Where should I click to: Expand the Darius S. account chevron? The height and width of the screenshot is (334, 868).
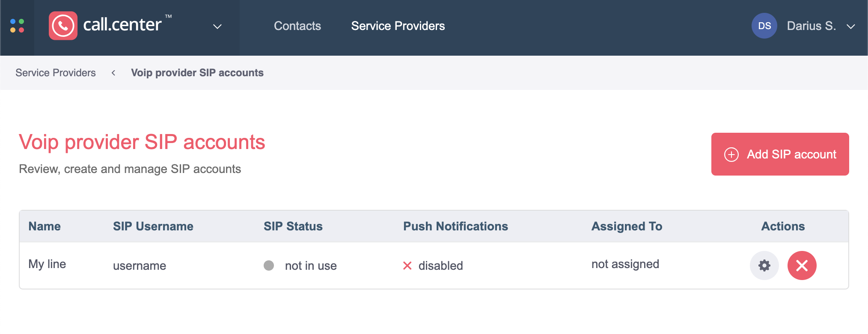(x=851, y=27)
